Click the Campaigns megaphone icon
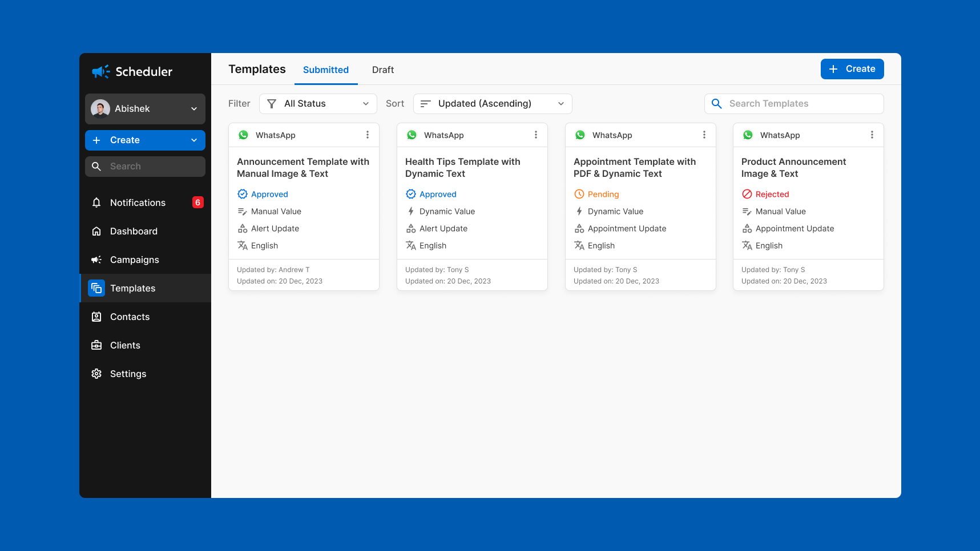Screen dimensions: 980x551 (x=96, y=260)
